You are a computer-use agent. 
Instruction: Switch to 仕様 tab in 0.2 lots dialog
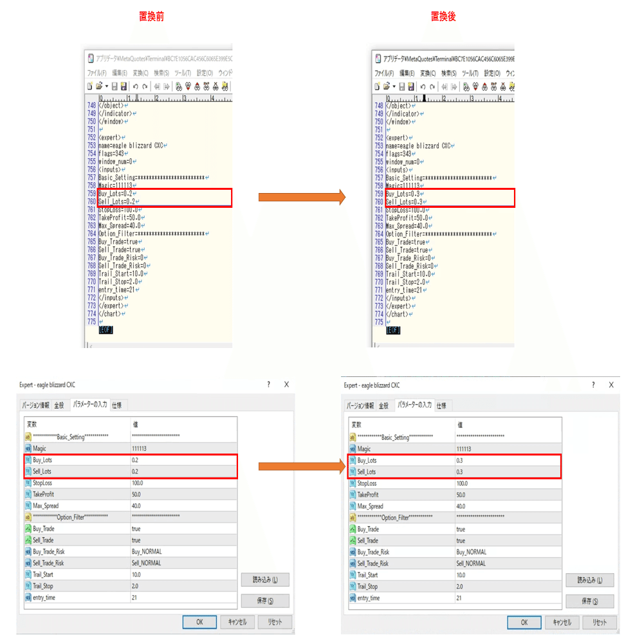(x=117, y=405)
